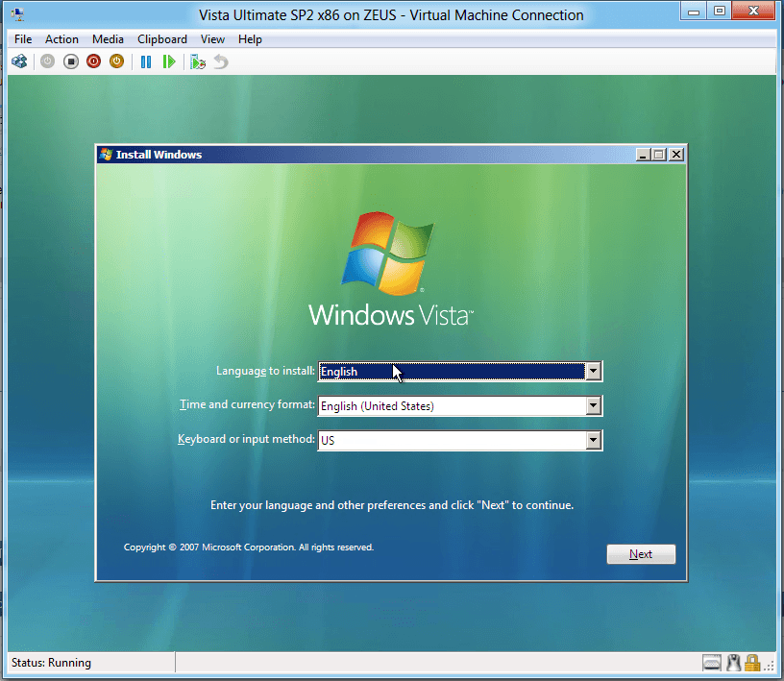The height and width of the screenshot is (681, 784).
Task: Click the mouse status bar icon
Action: click(x=733, y=663)
